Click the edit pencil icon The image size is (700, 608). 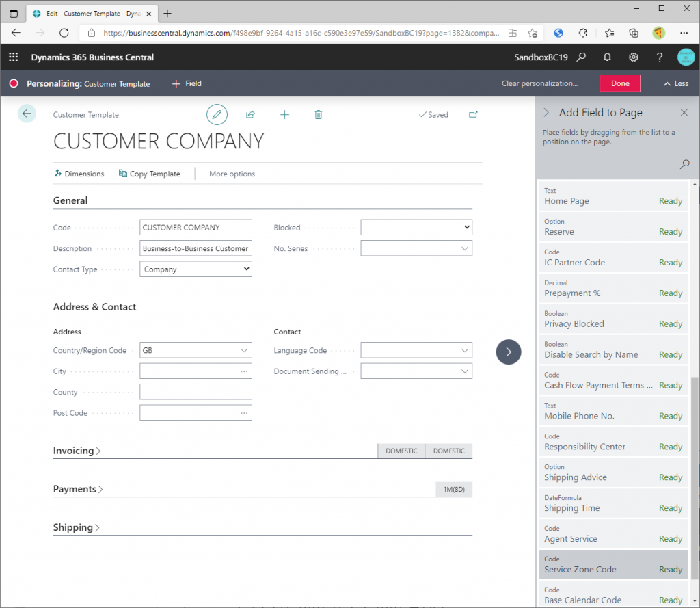(x=217, y=115)
